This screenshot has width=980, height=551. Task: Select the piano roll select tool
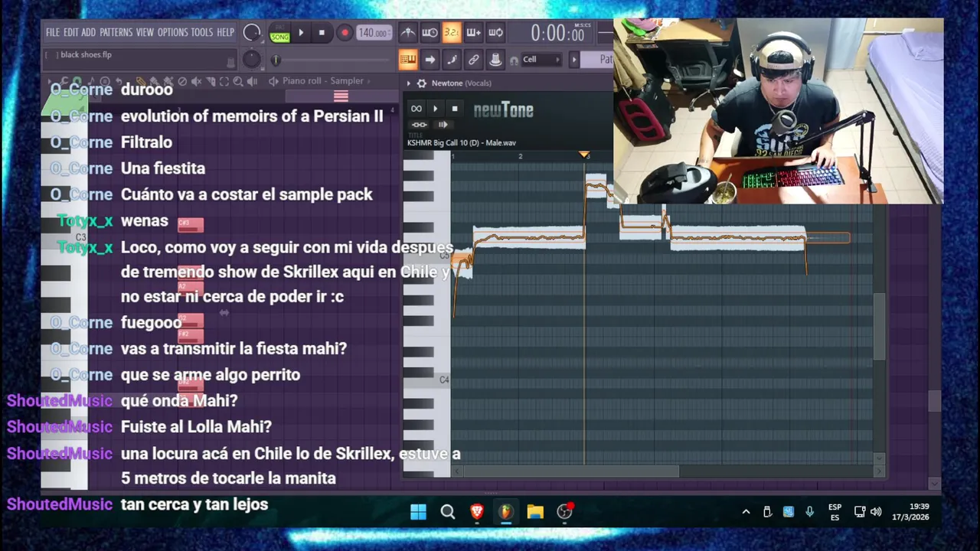pyautogui.click(x=224, y=81)
